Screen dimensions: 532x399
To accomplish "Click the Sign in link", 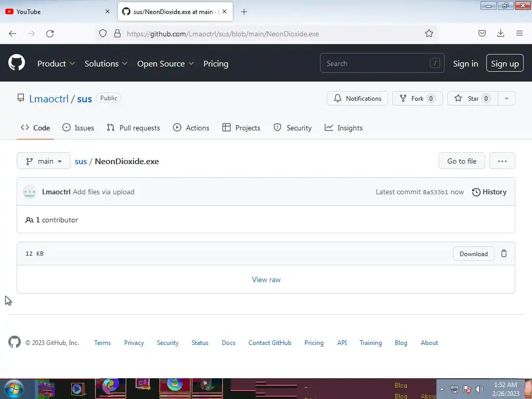I will coord(465,64).
